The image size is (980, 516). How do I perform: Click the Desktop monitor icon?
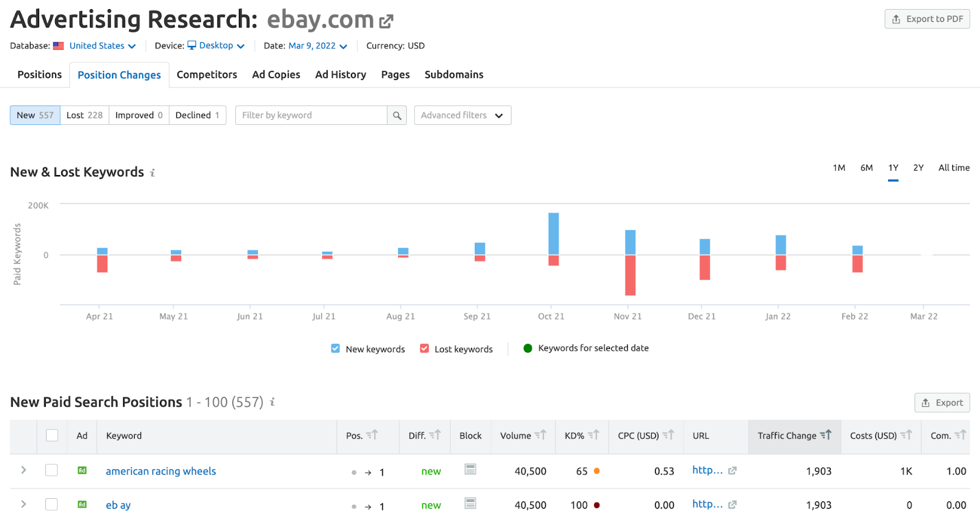click(192, 45)
